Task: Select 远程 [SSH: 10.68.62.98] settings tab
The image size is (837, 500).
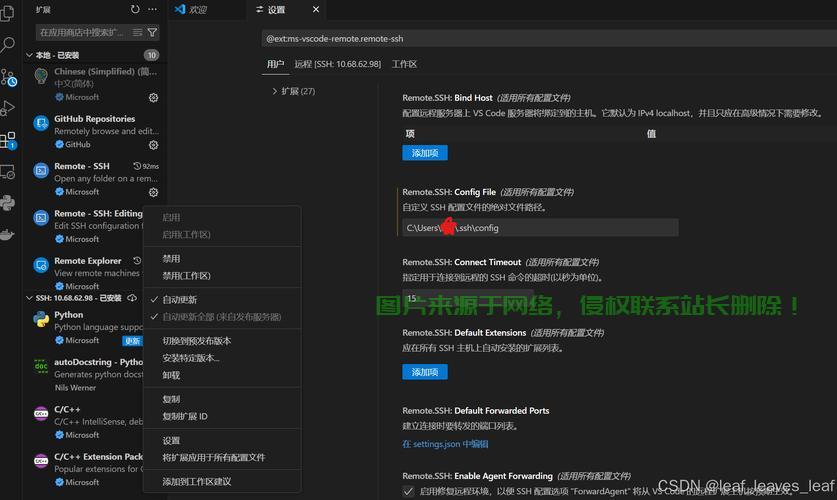Action: click(x=338, y=64)
